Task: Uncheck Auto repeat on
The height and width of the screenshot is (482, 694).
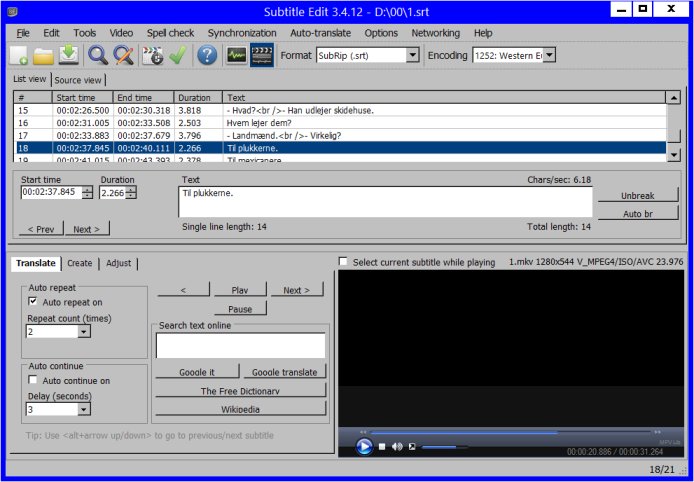Action: point(33,301)
